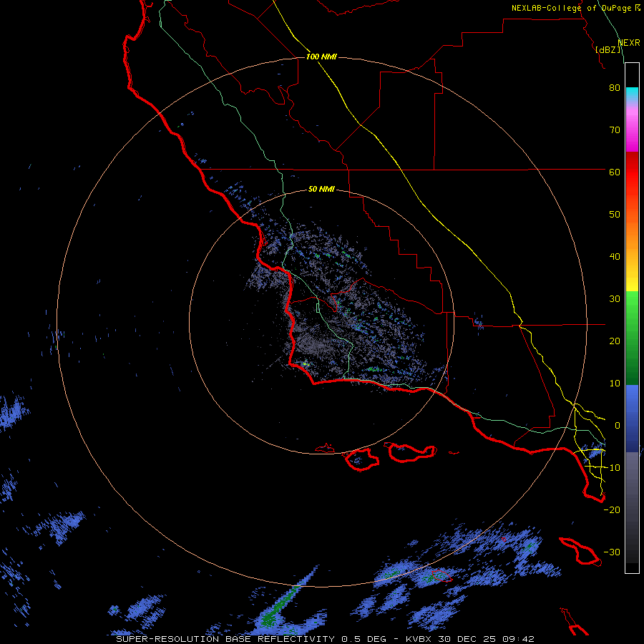Click the 70 value on the dBZ scale
The height and width of the screenshot is (644, 644).
[615, 130]
